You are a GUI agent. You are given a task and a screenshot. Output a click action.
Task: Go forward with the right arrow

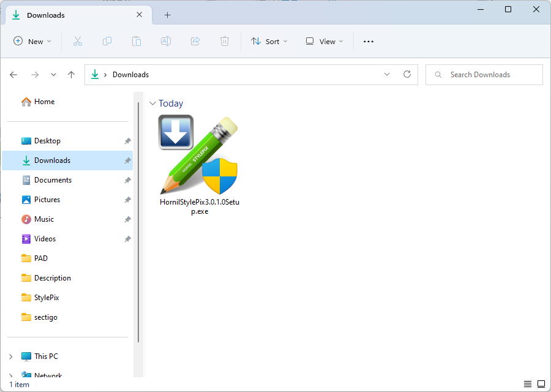tap(35, 75)
